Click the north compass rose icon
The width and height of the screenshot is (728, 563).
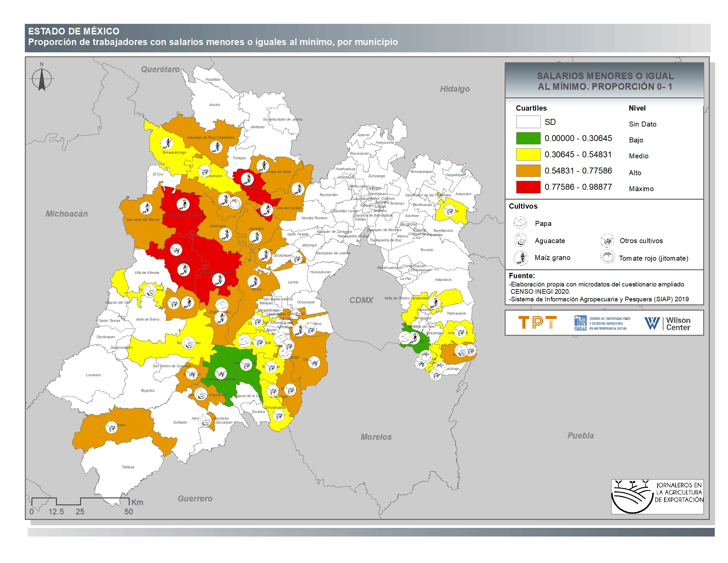tap(42, 79)
